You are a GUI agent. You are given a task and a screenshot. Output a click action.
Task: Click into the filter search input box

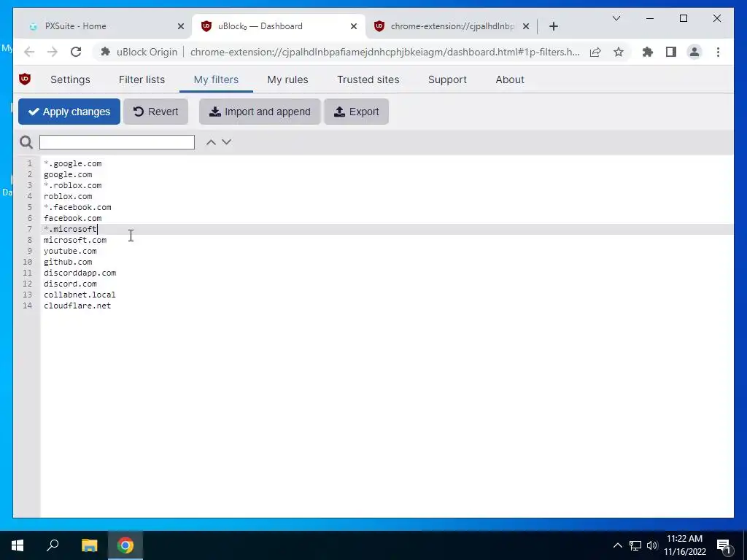click(x=117, y=142)
